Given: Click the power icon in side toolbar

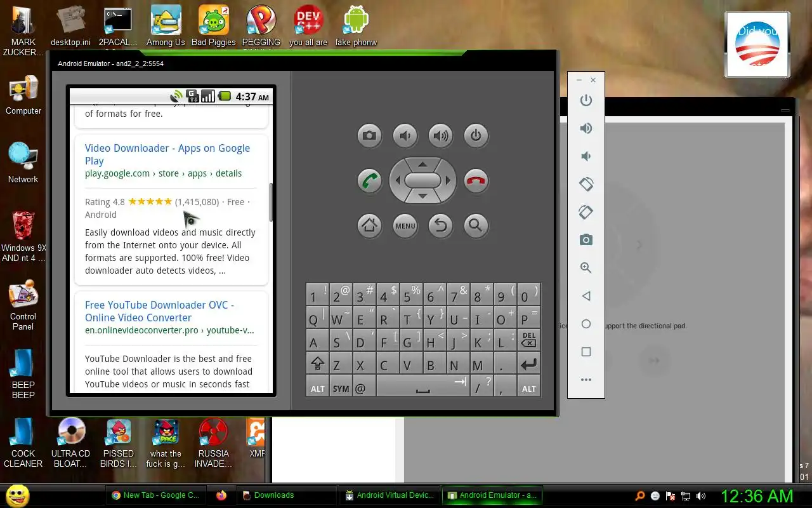Looking at the screenshot, I should point(586,100).
